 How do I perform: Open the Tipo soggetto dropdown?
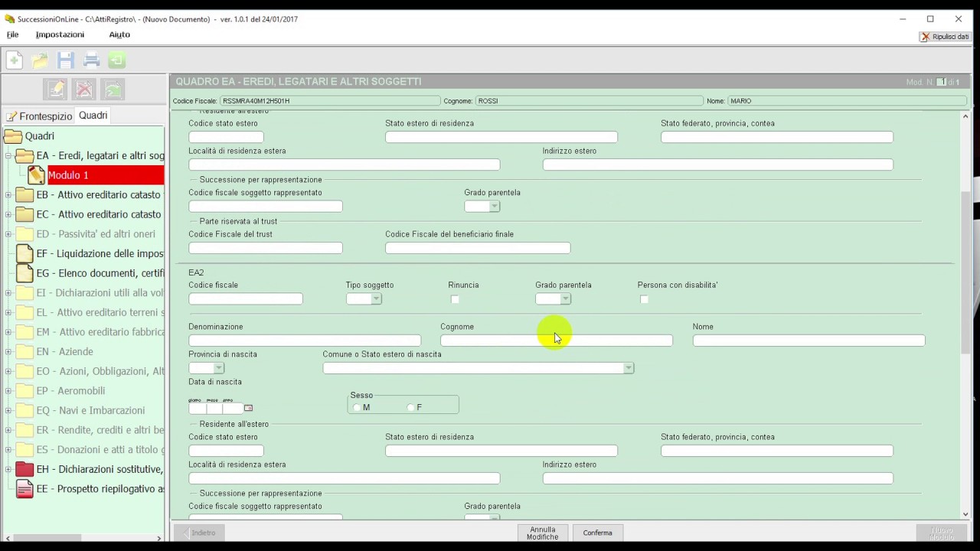375,299
